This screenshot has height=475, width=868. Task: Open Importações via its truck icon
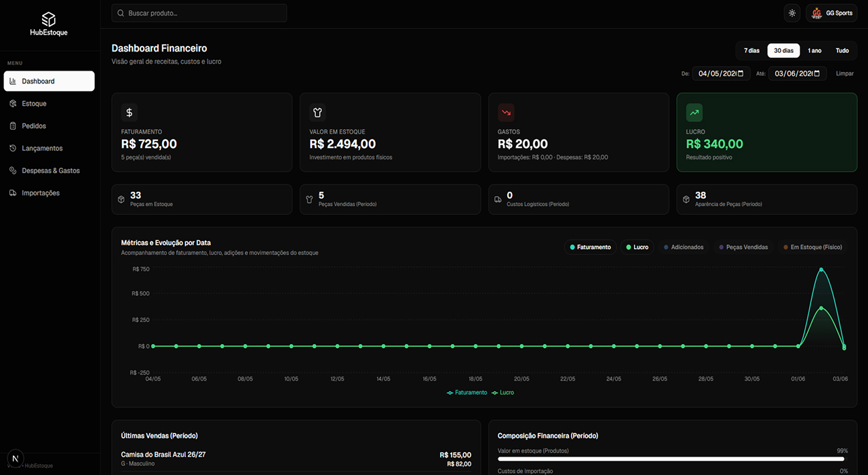click(x=13, y=193)
